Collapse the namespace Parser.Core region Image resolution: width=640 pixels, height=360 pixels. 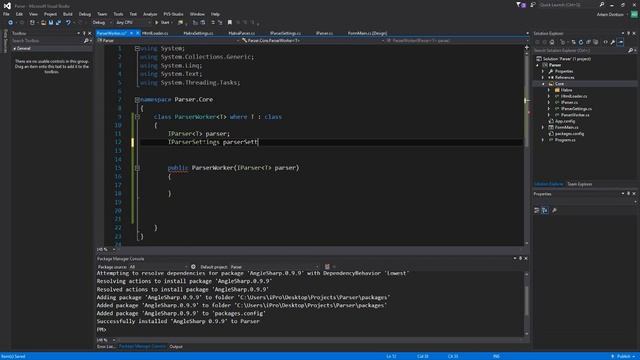coord(137,100)
